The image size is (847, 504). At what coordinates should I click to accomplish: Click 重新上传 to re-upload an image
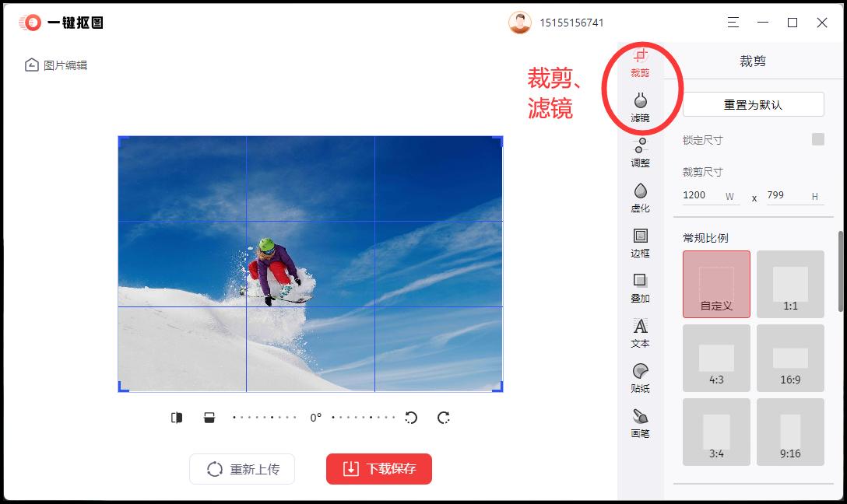(241, 469)
